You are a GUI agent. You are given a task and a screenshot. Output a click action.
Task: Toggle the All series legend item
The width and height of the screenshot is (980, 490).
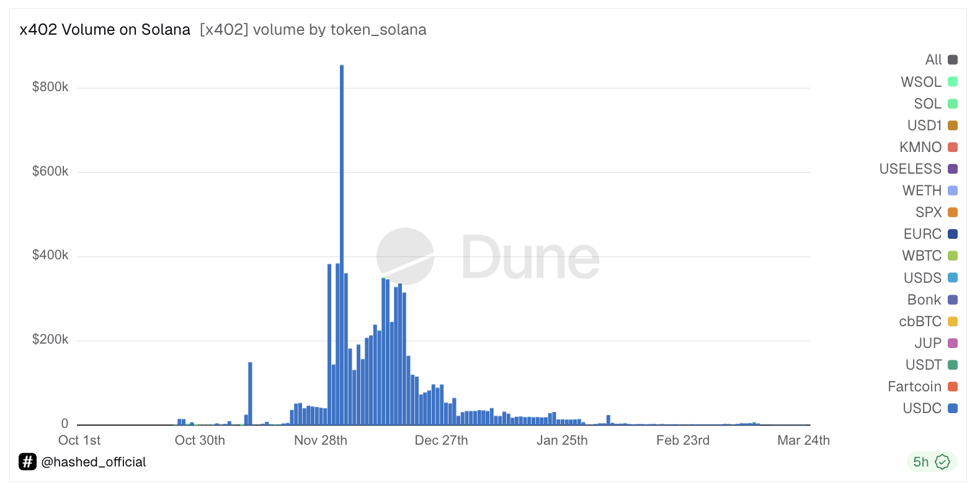point(941,60)
